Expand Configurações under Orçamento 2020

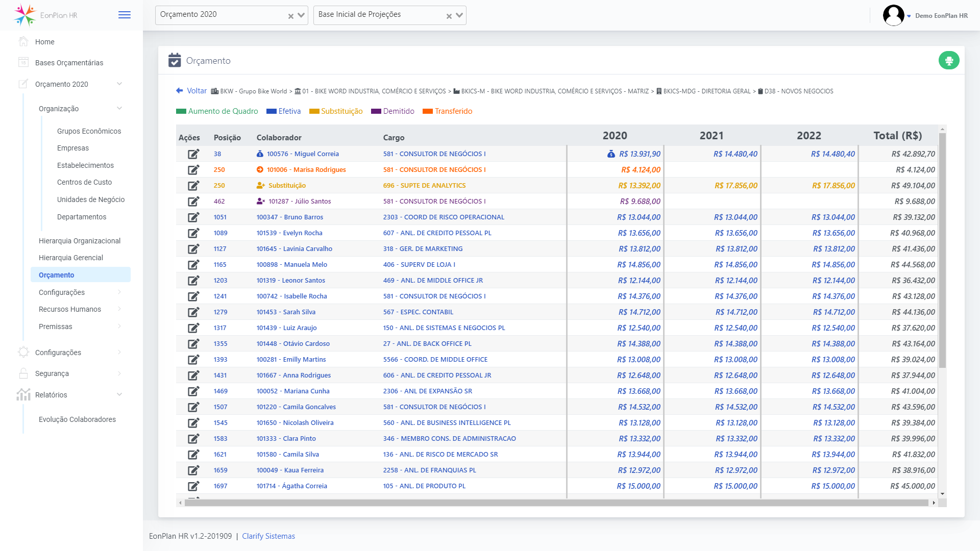click(119, 292)
